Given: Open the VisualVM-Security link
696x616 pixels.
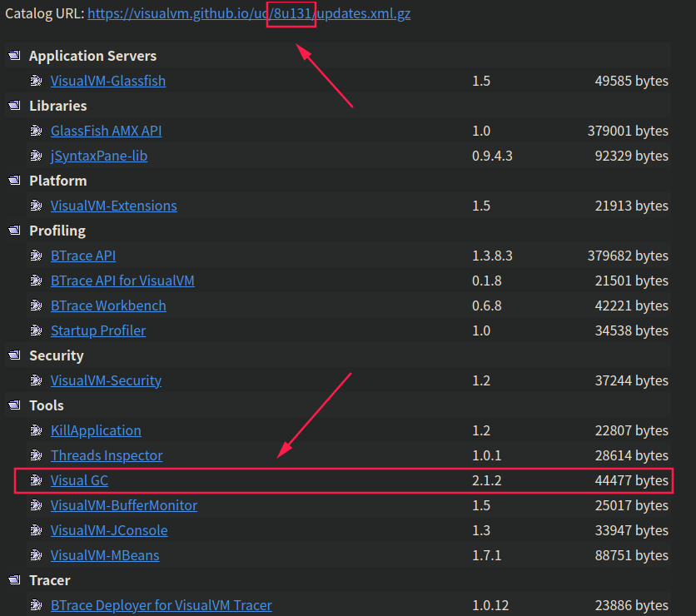Looking at the screenshot, I should pyautogui.click(x=106, y=380).
